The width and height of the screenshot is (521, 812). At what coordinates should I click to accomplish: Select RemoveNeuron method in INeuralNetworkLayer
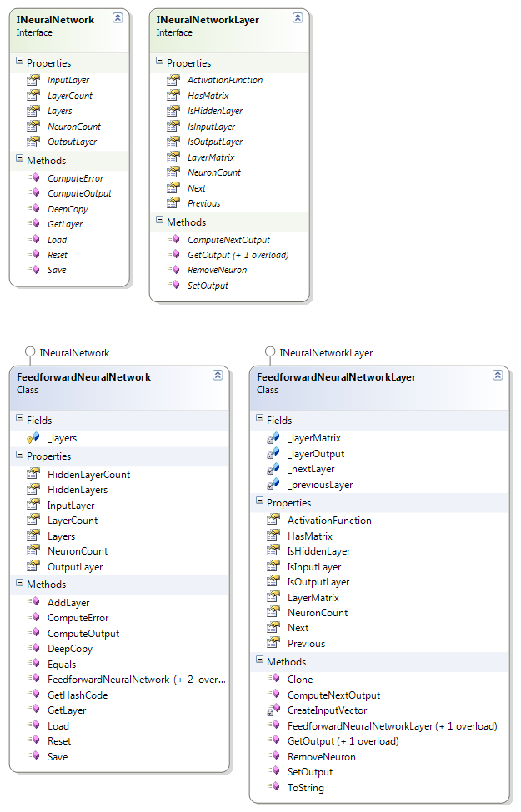click(x=217, y=270)
